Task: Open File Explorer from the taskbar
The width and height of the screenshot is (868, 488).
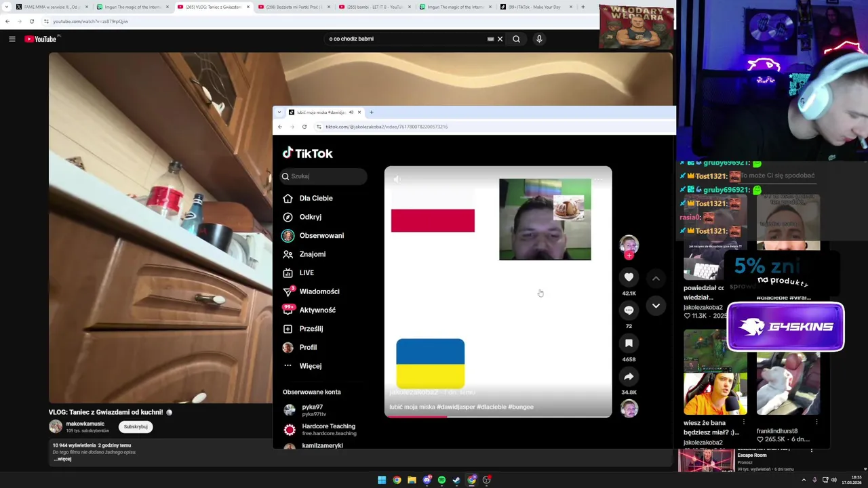Action: tap(412, 480)
